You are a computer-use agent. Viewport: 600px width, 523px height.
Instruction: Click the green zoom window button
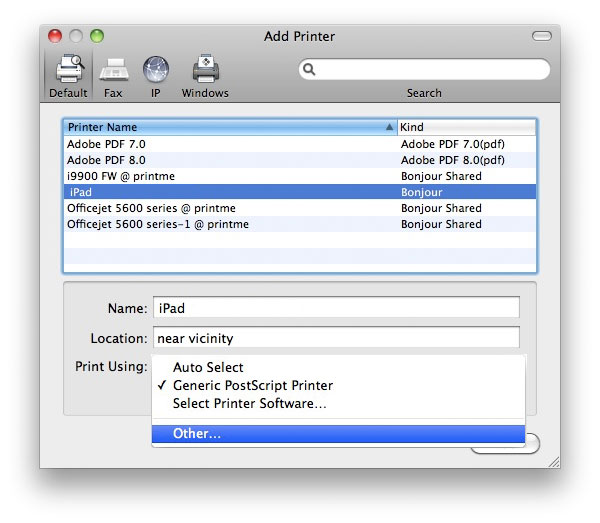(x=97, y=36)
